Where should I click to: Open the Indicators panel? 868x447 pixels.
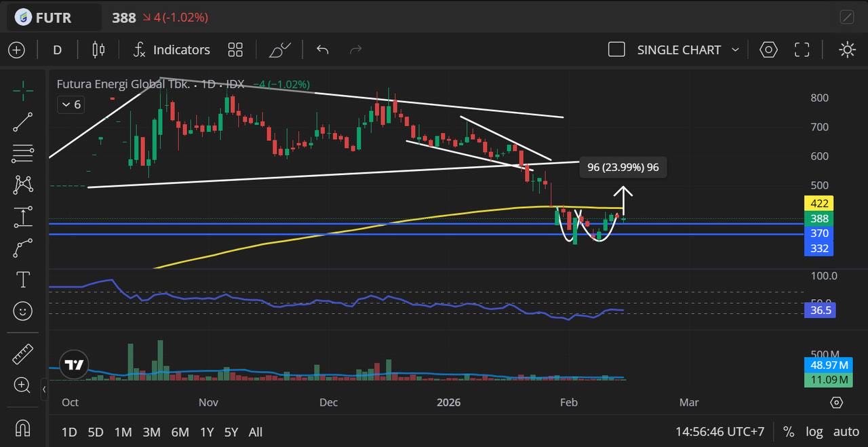point(172,50)
